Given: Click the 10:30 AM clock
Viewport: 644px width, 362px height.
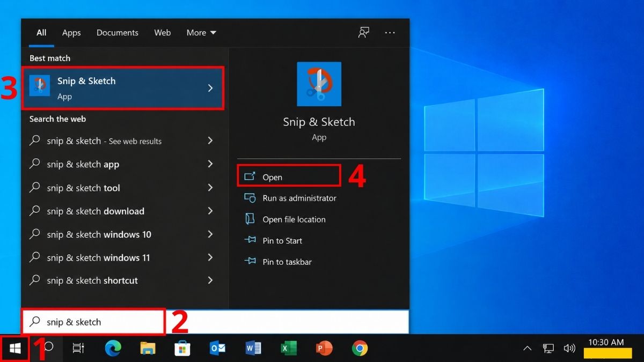Looking at the screenshot, I should coord(606,342).
